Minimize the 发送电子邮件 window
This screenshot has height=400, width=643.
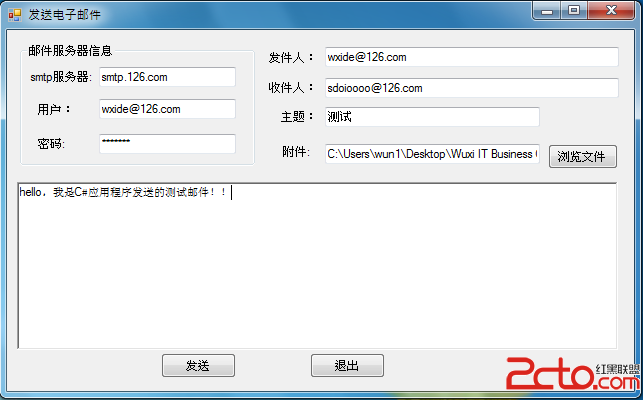547,10
